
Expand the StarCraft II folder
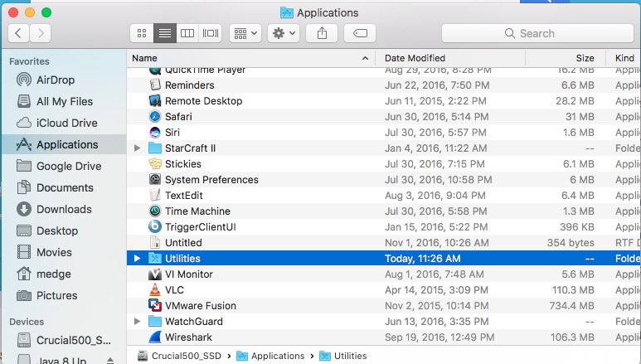coord(138,148)
